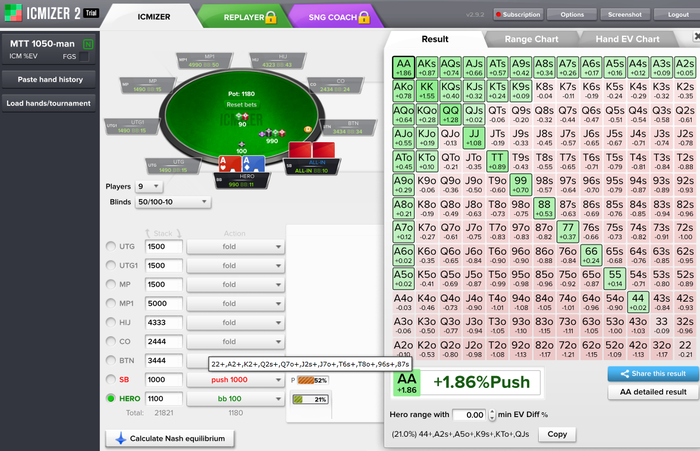Image resolution: width=700 pixels, height=451 pixels.
Task: Open the Blinds 50/100-10 dropdown
Action: 173,202
